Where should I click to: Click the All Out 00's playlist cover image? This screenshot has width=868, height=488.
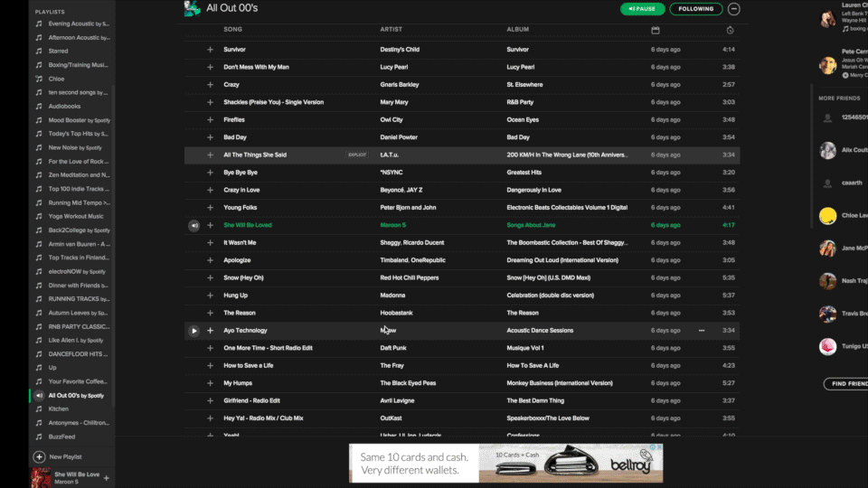(x=192, y=8)
